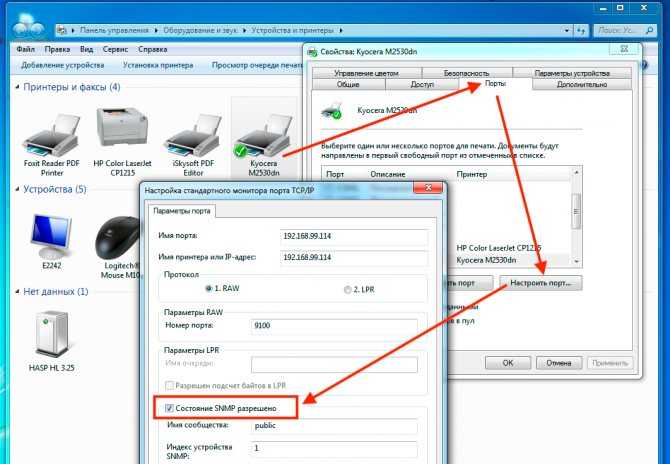This screenshot has width=670, height=464.
Task: Click the control panel icon in address bar
Action: click(62, 30)
